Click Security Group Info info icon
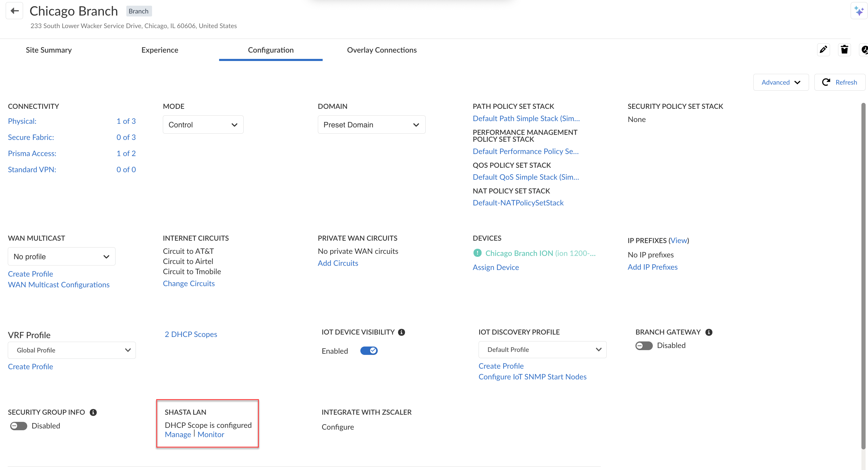This screenshot has width=868, height=470. tap(93, 412)
